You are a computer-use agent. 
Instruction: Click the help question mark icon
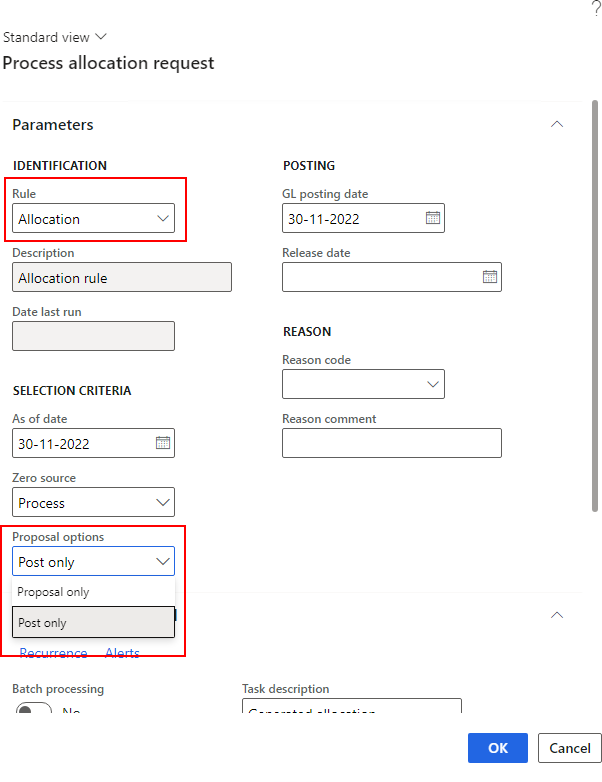coord(596,9)
